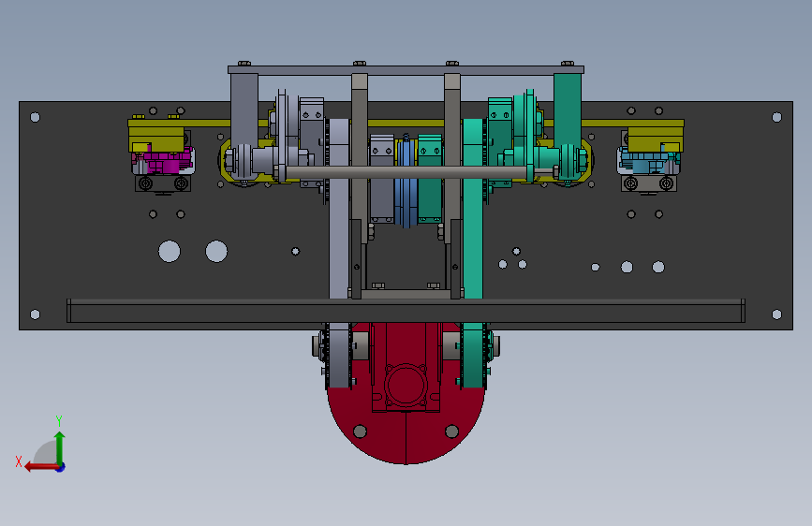Select the teal bearing block beside blue pulley
The image size is (812, 526).
pyautogui.click(x=430, y=178)
